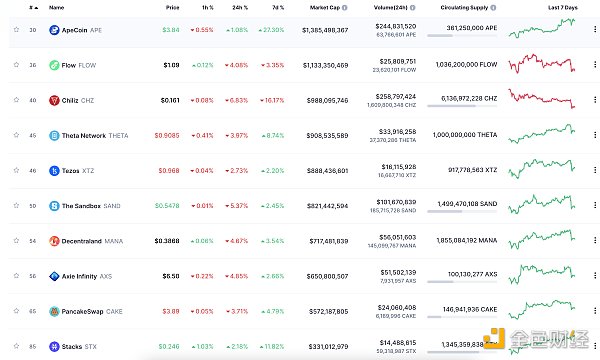600x360 pixels.
Task: Open the three-dot menu for The Sandbox
Action: 595,205
